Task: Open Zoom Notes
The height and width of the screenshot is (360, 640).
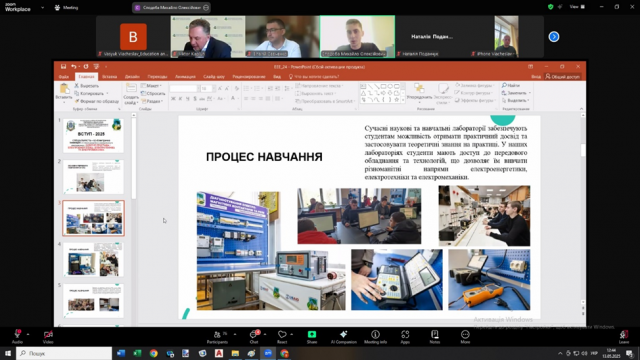Action: pos(435,337)
